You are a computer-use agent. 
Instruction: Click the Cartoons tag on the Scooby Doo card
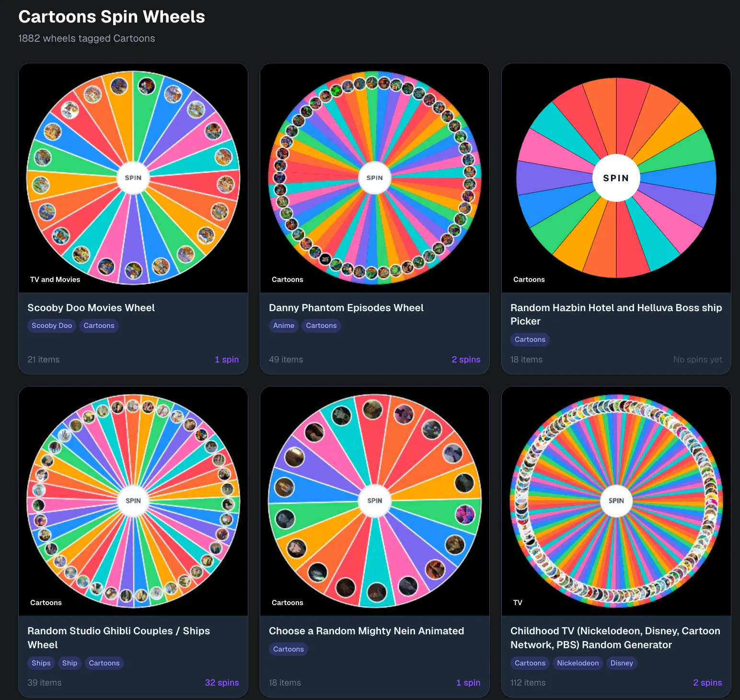[99, 326]
